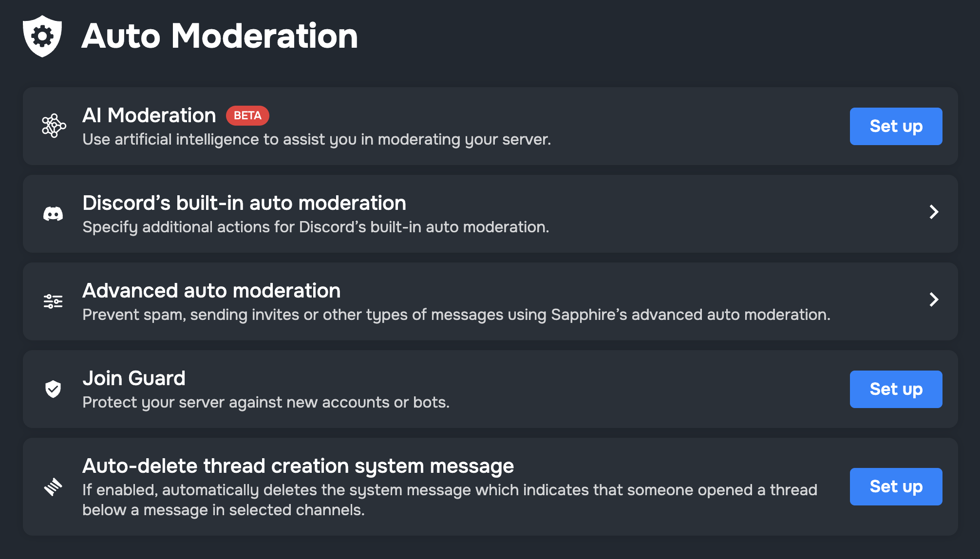
Task: Set up auto-delete thread creation message
Action: (895, 486)
